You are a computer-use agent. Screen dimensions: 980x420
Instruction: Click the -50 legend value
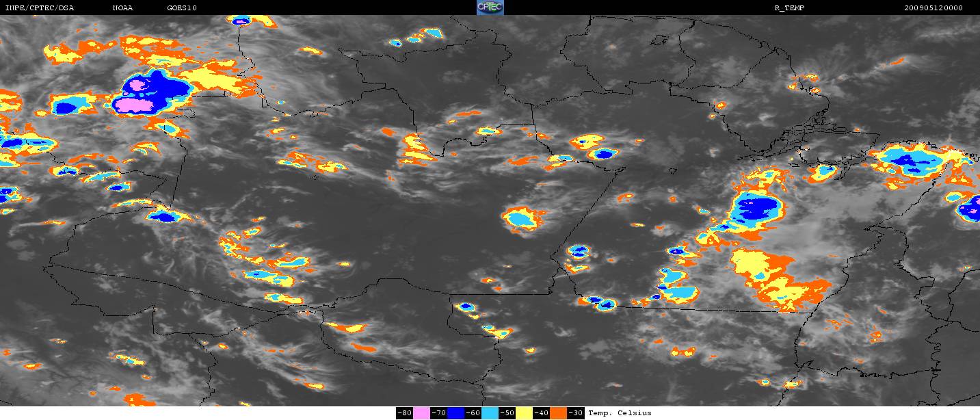507,413
